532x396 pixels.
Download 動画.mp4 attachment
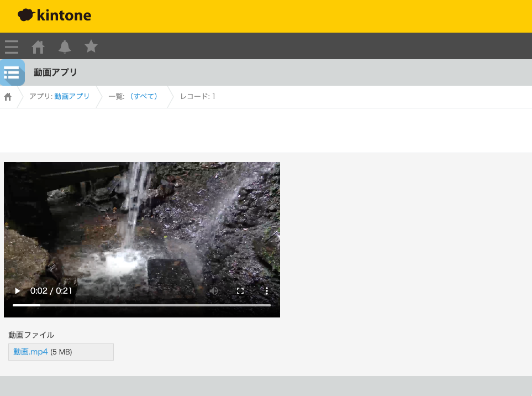tap(29, 352)
